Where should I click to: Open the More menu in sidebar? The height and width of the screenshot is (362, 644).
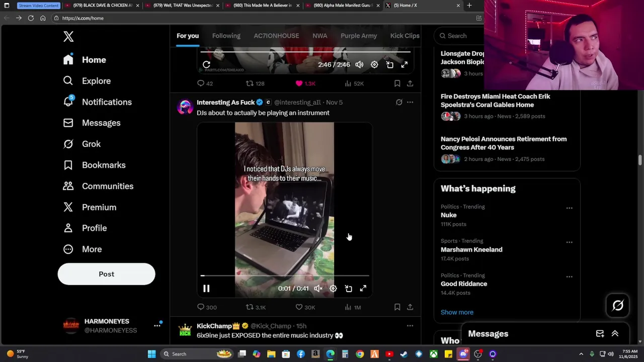(x=82, y=249)
